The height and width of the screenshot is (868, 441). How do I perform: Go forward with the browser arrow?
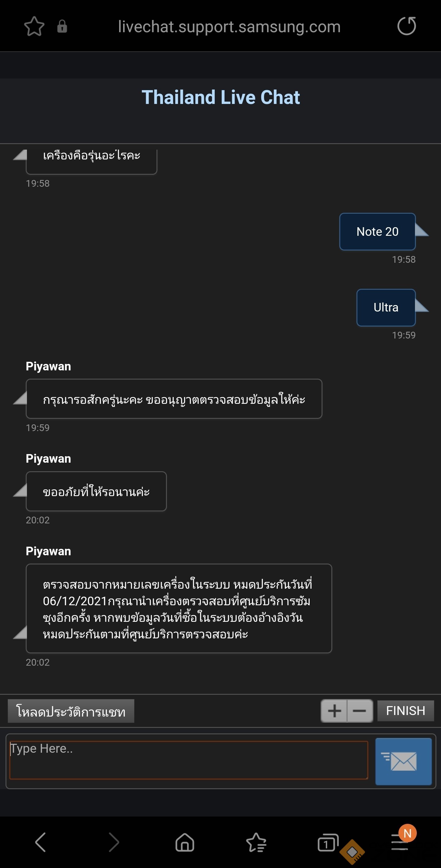coord(114,842)
